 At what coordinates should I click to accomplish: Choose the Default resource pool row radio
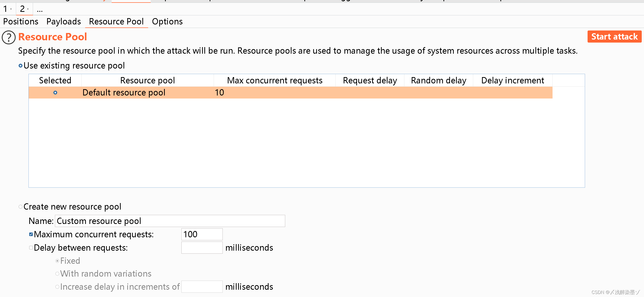[55, 93]
